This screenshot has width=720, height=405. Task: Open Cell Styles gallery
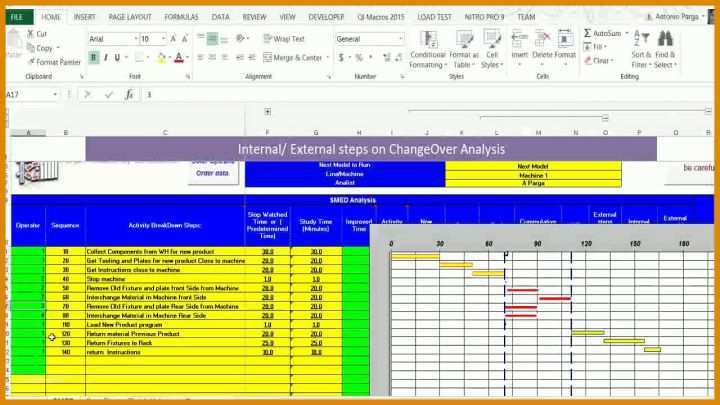coord(492,50)
